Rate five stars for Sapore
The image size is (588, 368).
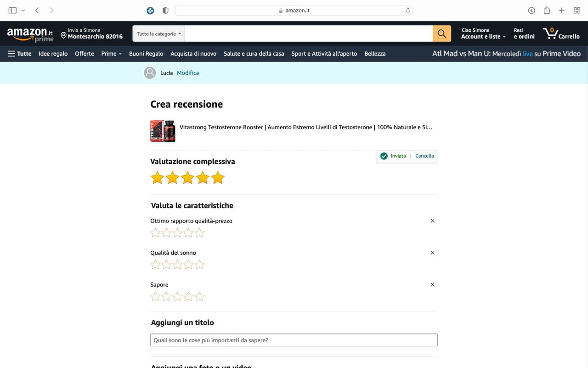point(199,297)
